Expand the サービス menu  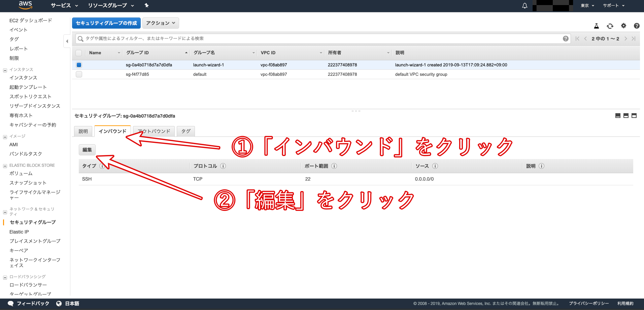[64, 5]
